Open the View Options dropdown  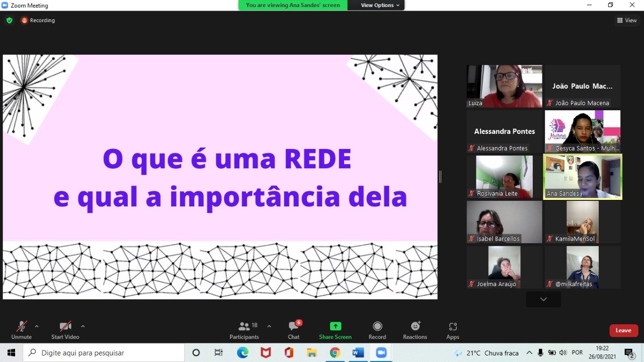click(x=380, y=5)
